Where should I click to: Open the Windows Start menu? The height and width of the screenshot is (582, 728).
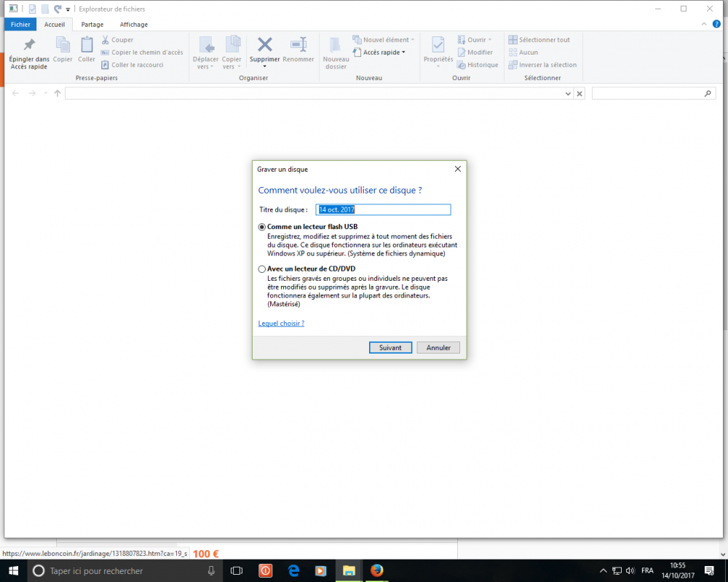(13, 571)
